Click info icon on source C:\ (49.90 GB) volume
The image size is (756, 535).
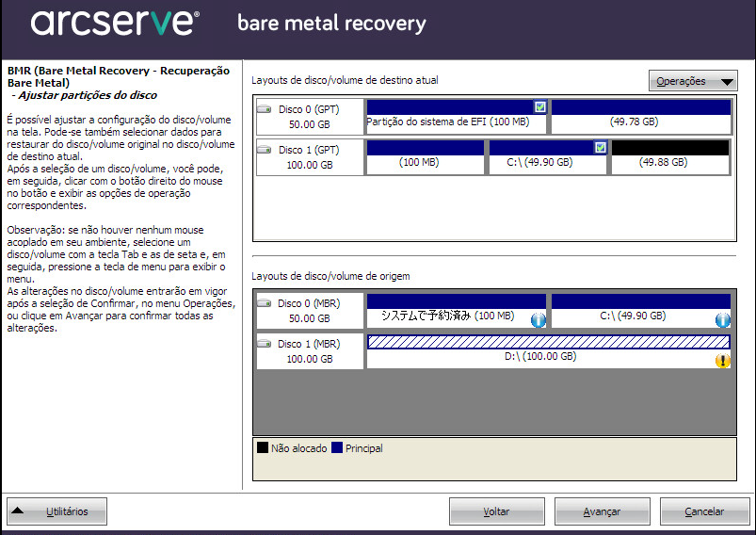(x=722, y=320)
